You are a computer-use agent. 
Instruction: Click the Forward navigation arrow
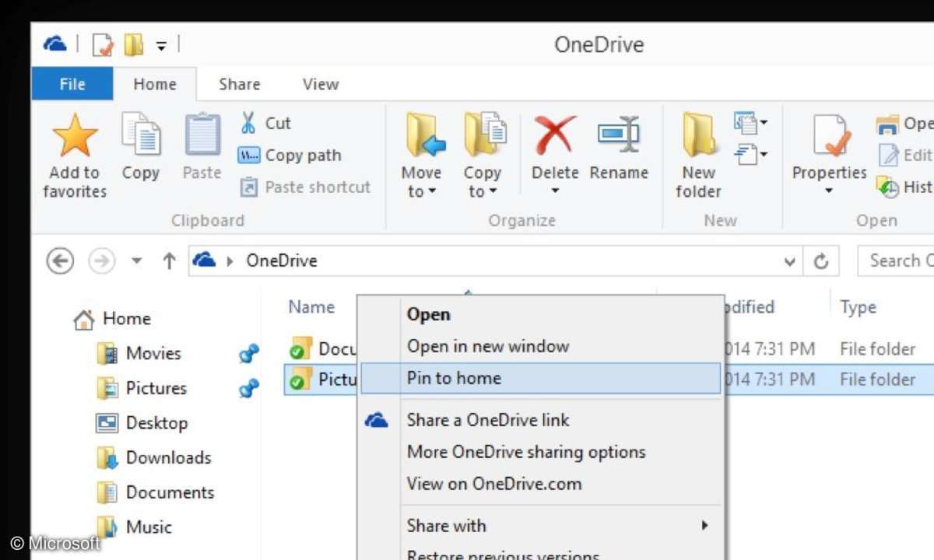[x=101, y=261]
